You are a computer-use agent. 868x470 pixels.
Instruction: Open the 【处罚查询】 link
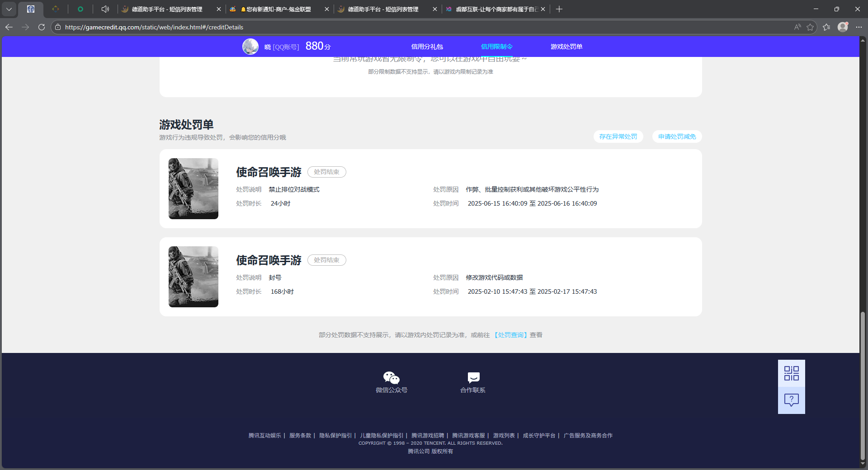click(x=510, y=335)
